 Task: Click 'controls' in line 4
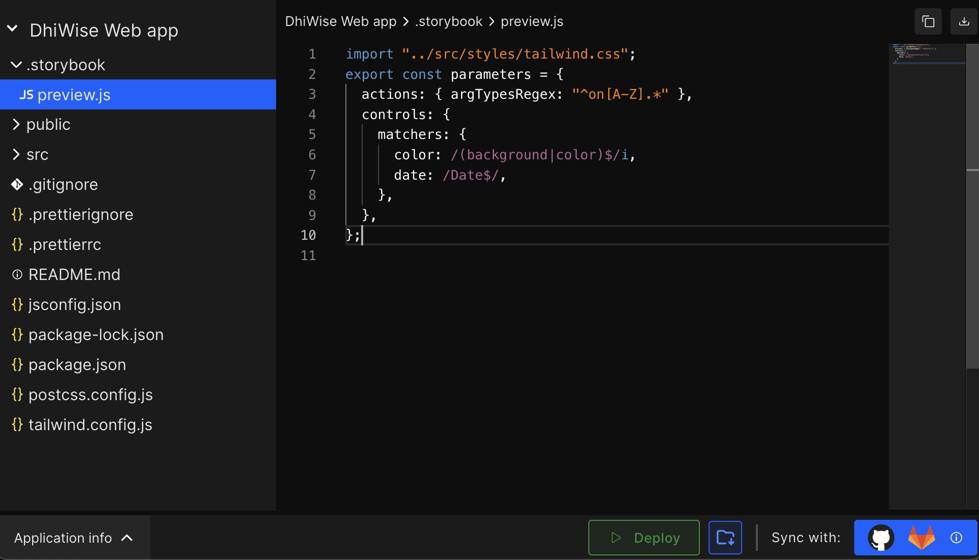393,115
